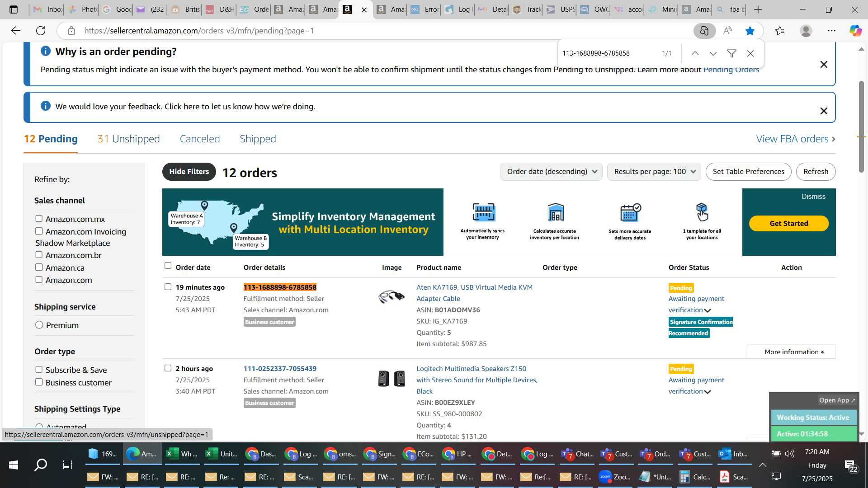The width and height of the screenshot is (868, 488).
Task: Open Outlook Inbox taskbar item
Action: 734,454
